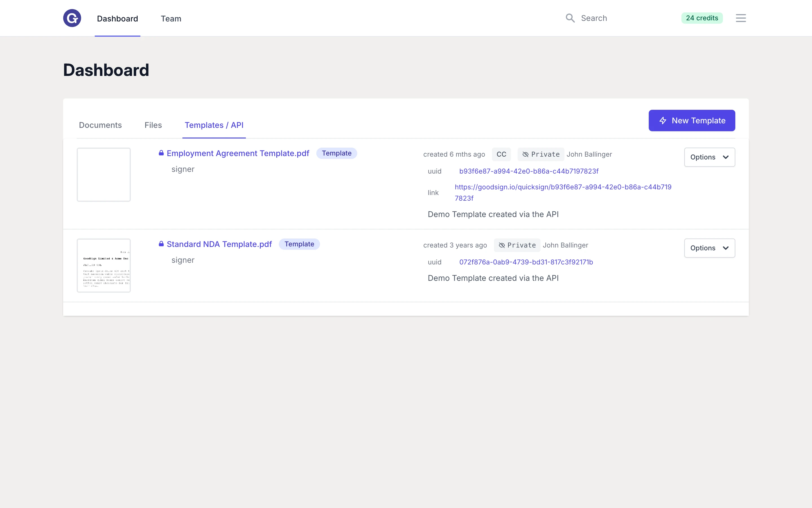Open the Team nav item

pyautogui.click(x=171, y=18)
